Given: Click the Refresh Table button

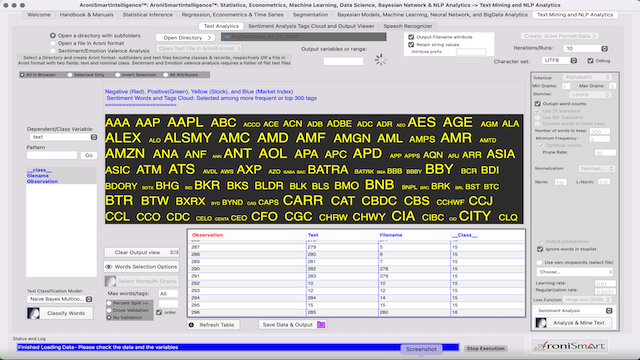Looking at the screenshot, I should (213, 325).
